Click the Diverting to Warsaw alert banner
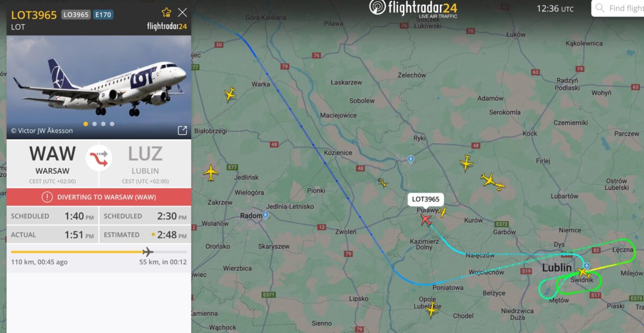Viewport: 644px width, 333px height. coord(99,197)
